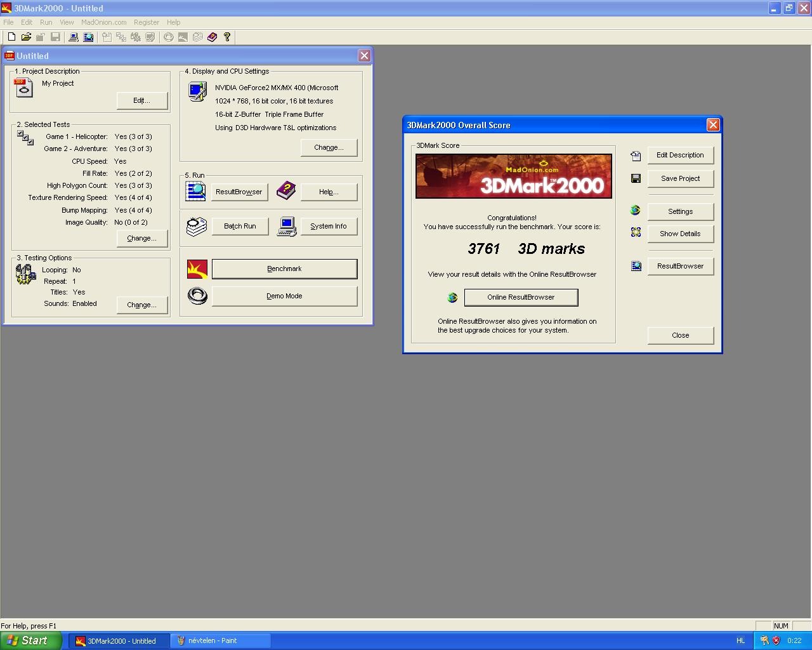Click the HL language indicator in tray
This screenshot has height=650, width=812.
740,640
